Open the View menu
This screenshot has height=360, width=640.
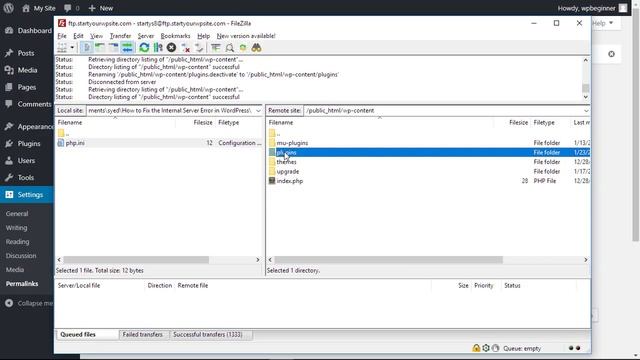tap(96, 36)
